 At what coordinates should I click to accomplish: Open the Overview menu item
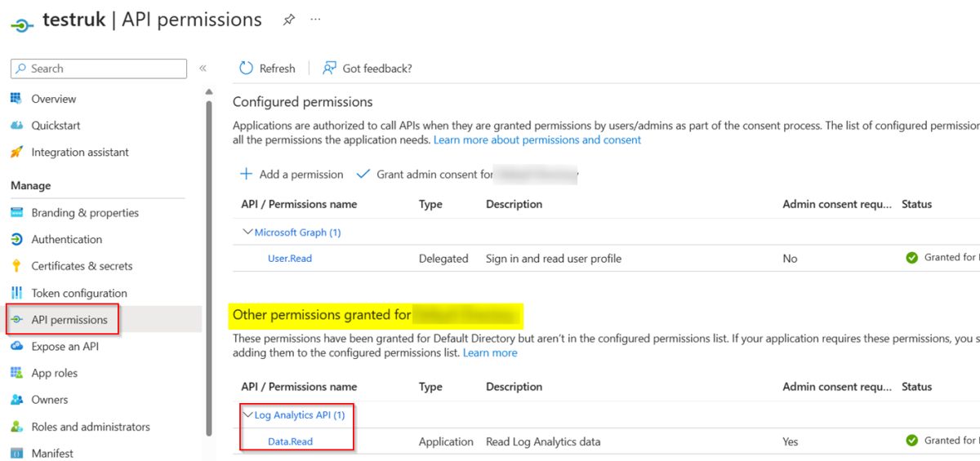[53, 99]
